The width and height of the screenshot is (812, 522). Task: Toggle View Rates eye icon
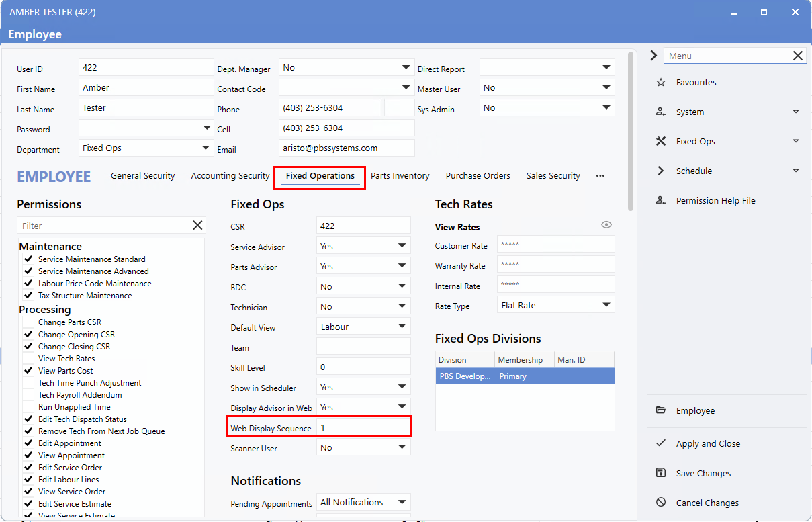point(606,225)
